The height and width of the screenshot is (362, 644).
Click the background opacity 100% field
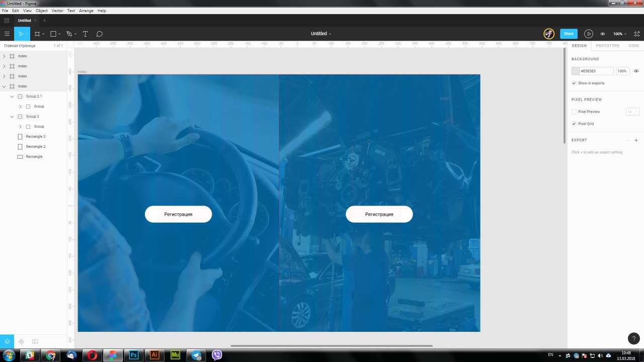click(x=622, y=71)
